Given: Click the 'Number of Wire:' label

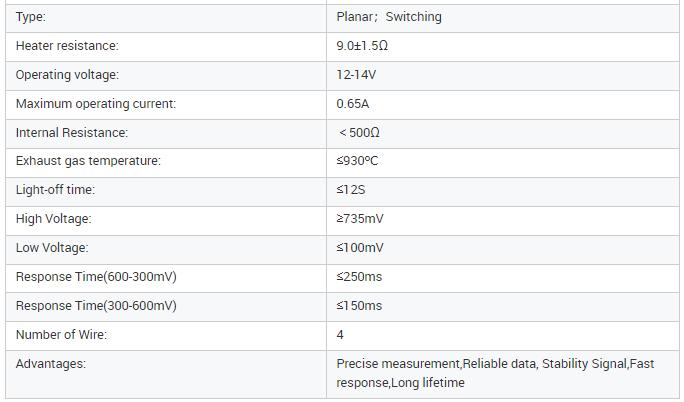Looking at the screenshot, I should 61,335.
